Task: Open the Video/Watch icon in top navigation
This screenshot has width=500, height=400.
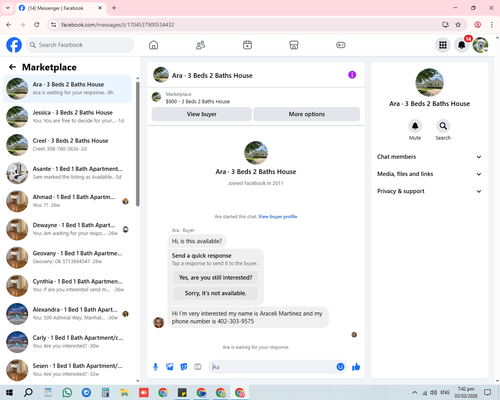Action: tap(247, 45)
